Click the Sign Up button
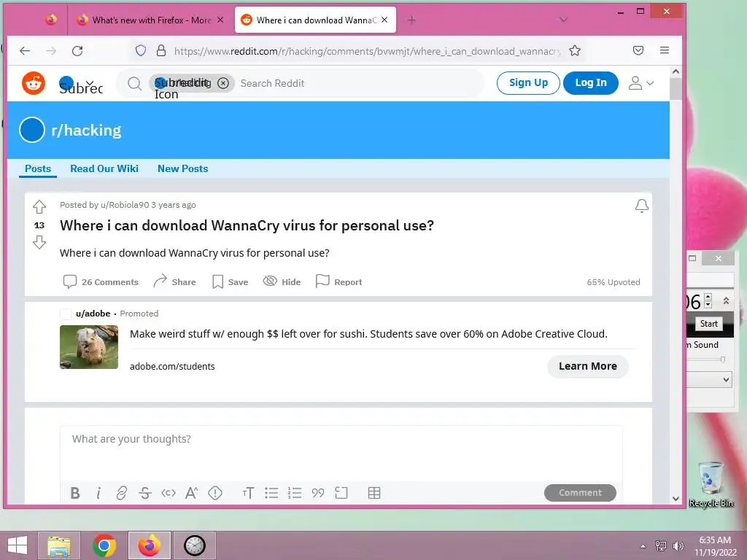Image resolution: width=747 pixels, height=560 pixels. click(528, 83)
